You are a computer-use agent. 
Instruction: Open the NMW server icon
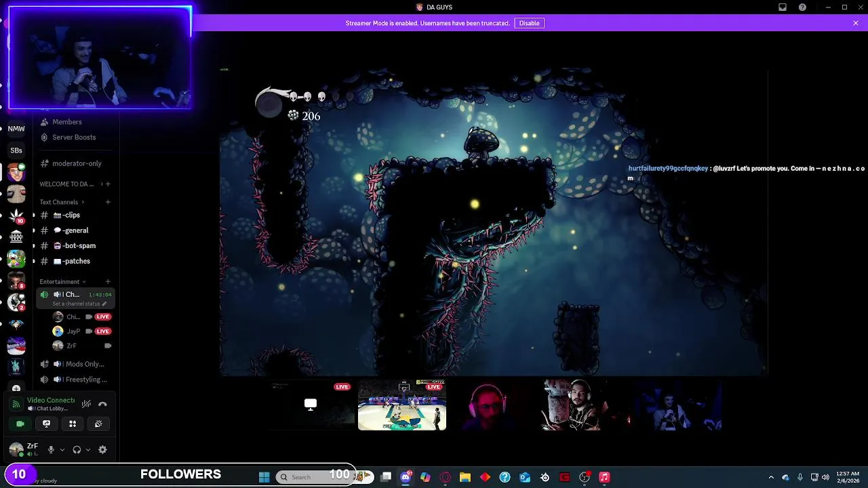(x=16, y=129)
